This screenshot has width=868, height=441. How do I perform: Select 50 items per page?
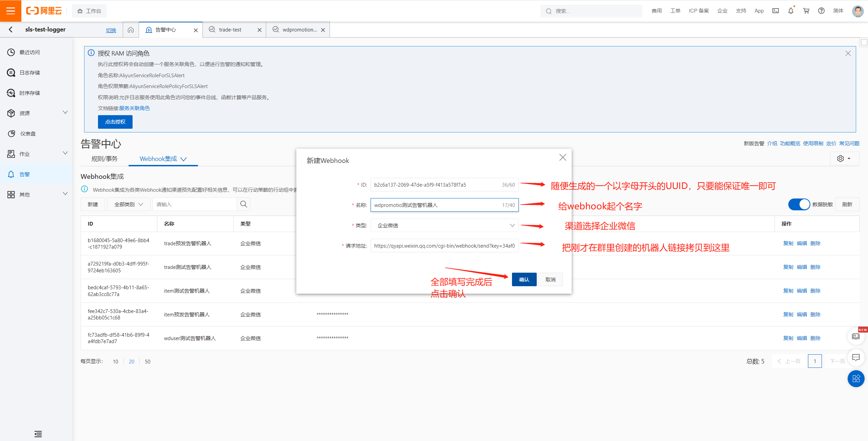tap(147, 361)
